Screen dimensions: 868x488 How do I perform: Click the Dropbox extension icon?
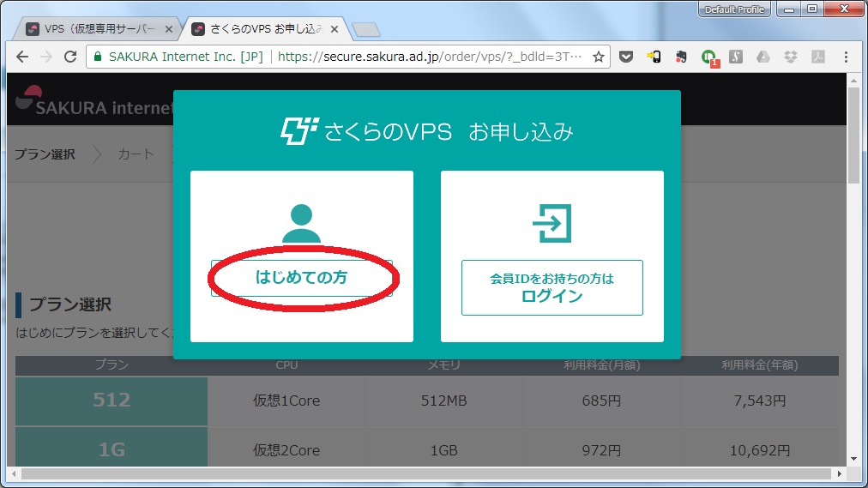(x=791, y=57)
